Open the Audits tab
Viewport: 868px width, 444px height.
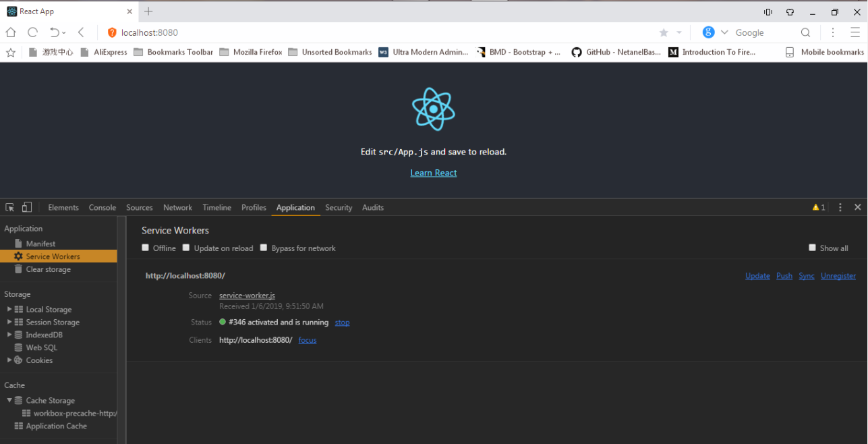[373, 207]
